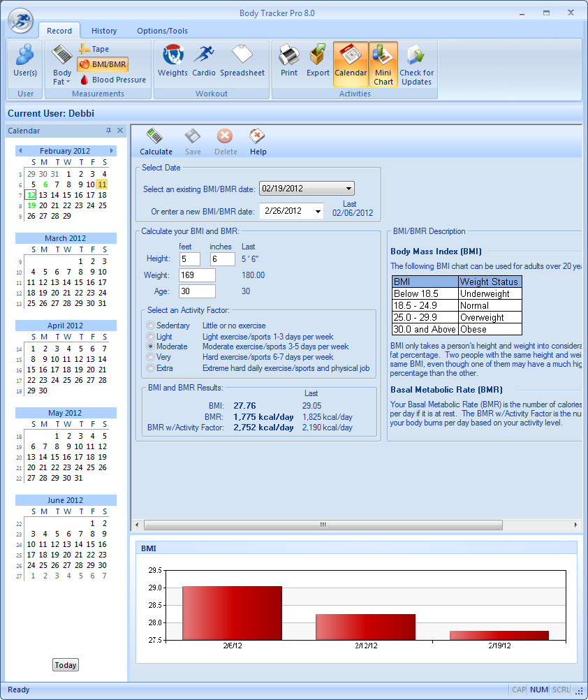Open existing BMI/BMR date dropdown
This screenshot has height=700, width=588.
[349, 189]
